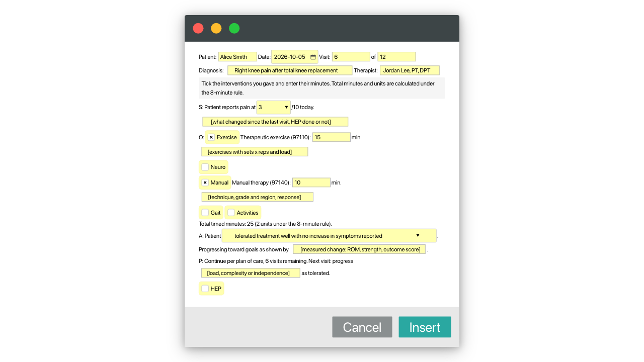Tick the Neuro checkbox

click(205, 167)
